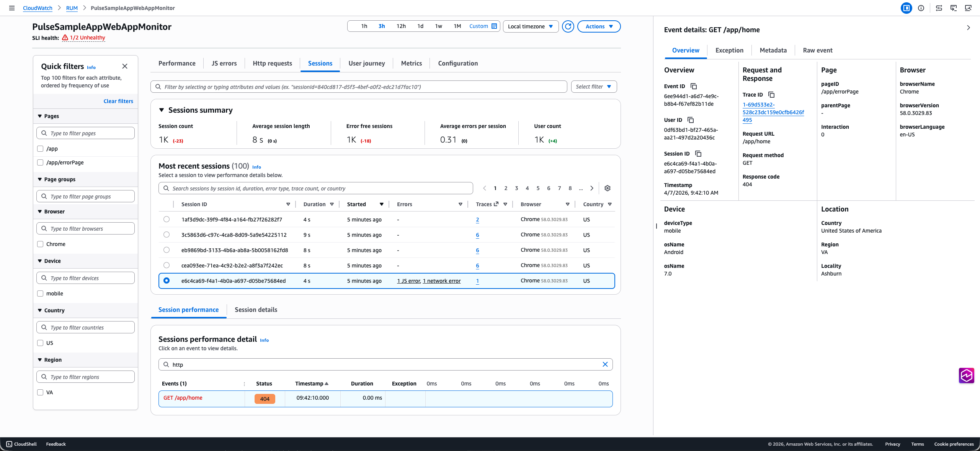980x451 pixels.
Task: Select session 1af3d9dc radio button
Action: click(167, 219)
